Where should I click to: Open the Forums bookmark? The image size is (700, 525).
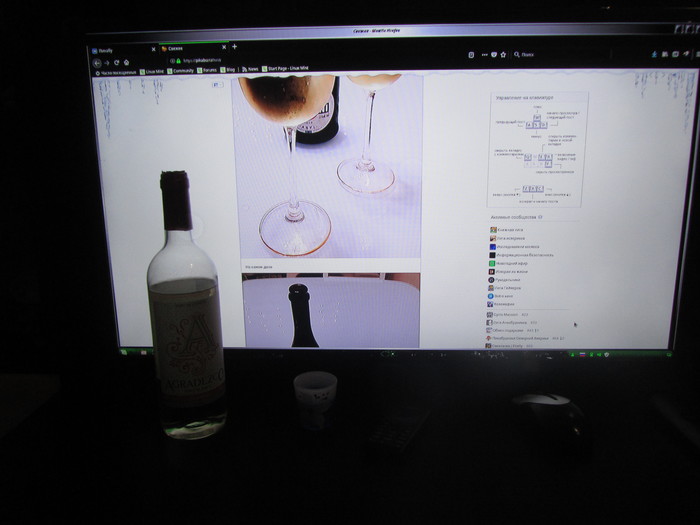click(x=207, y=71)
